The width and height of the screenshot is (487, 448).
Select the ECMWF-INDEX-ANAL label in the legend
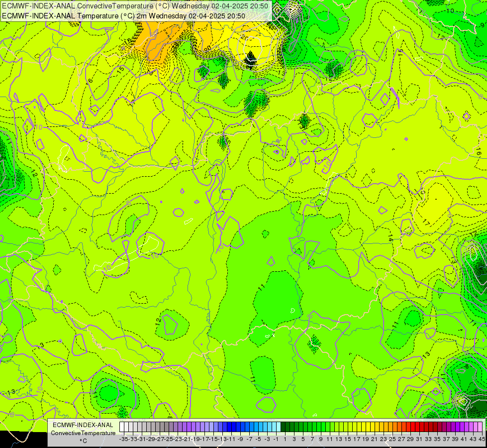click(x=83, y=425)
